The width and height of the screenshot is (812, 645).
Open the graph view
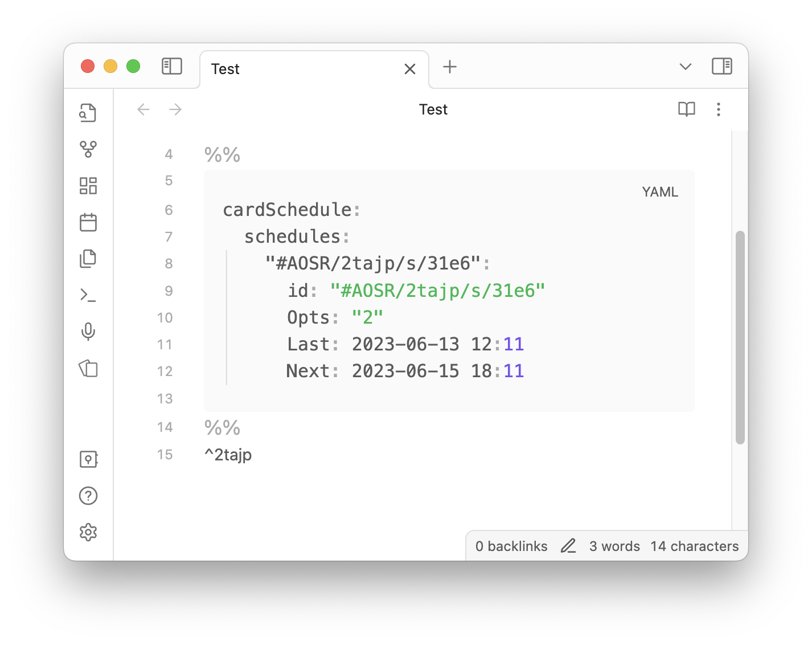tap(88, 149)
